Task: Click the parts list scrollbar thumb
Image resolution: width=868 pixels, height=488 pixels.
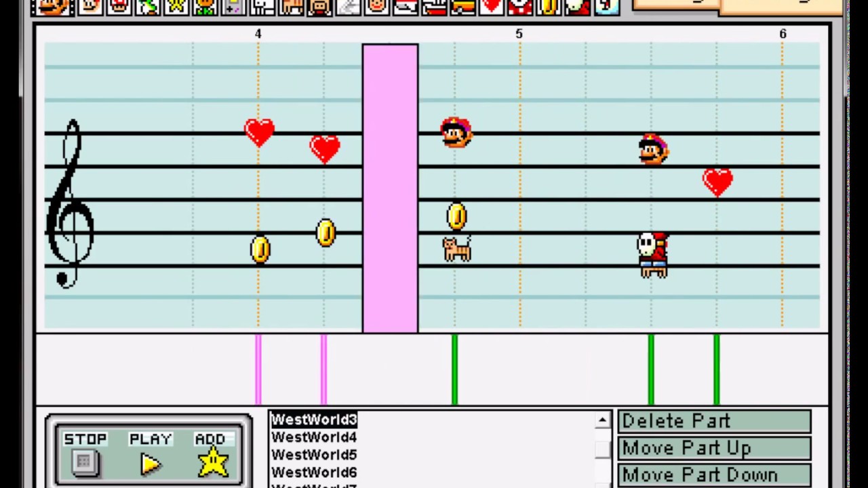Action: click(x=602, y=449)
